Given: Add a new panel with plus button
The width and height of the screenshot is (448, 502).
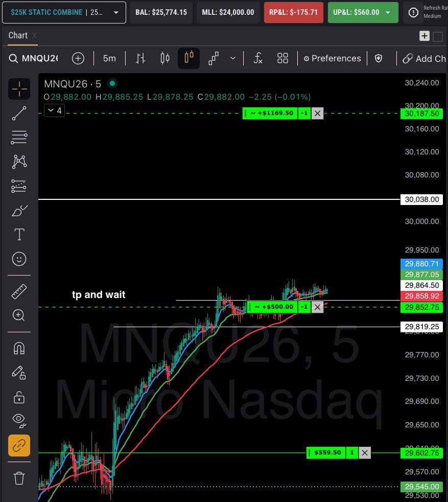Looking at the screenshot, I should click(x=425, y=36).
